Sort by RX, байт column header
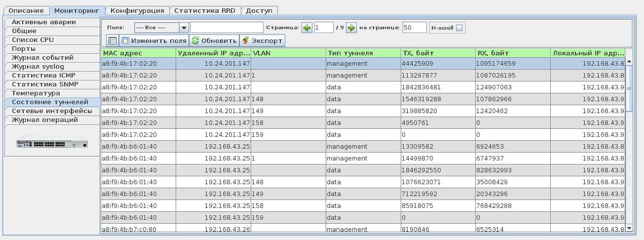Image resolution: width=644 pixels, height=240 pixels. (513, 53)
